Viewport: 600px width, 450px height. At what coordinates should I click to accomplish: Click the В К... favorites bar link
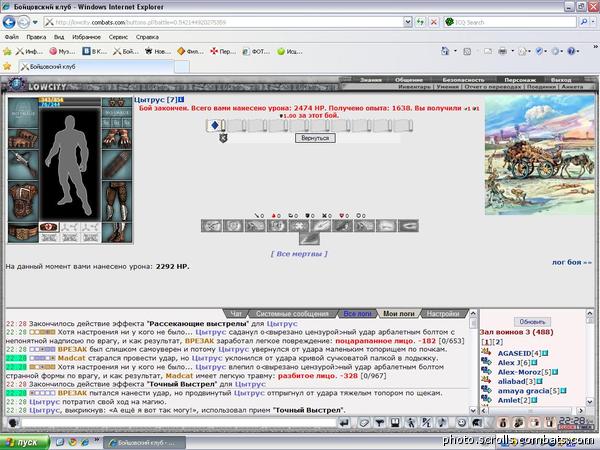click(95, 51)
